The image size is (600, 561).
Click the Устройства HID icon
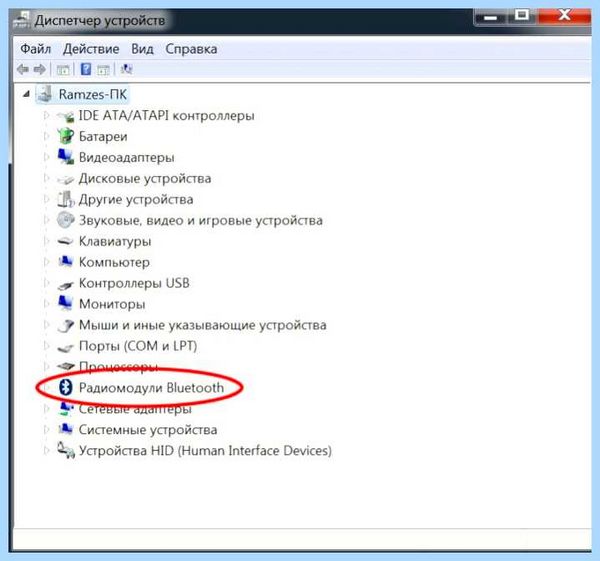(65, 450)
